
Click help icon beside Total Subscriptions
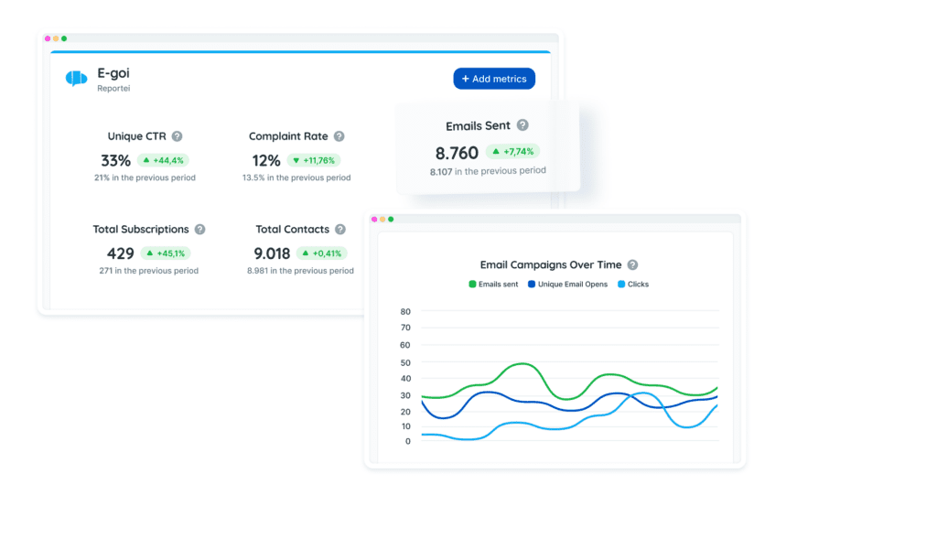pyautogui.click(x=199, y=230)
